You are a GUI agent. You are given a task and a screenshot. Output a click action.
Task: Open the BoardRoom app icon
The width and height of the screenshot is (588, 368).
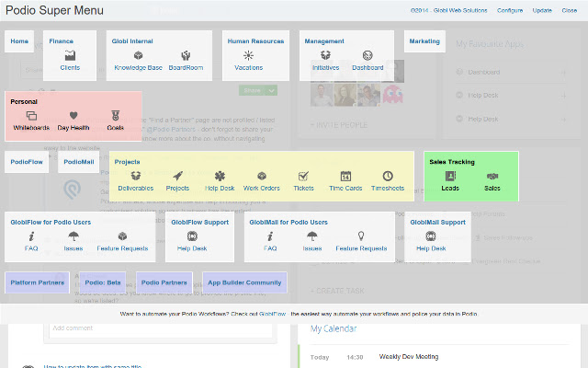(x=186, y=55)
